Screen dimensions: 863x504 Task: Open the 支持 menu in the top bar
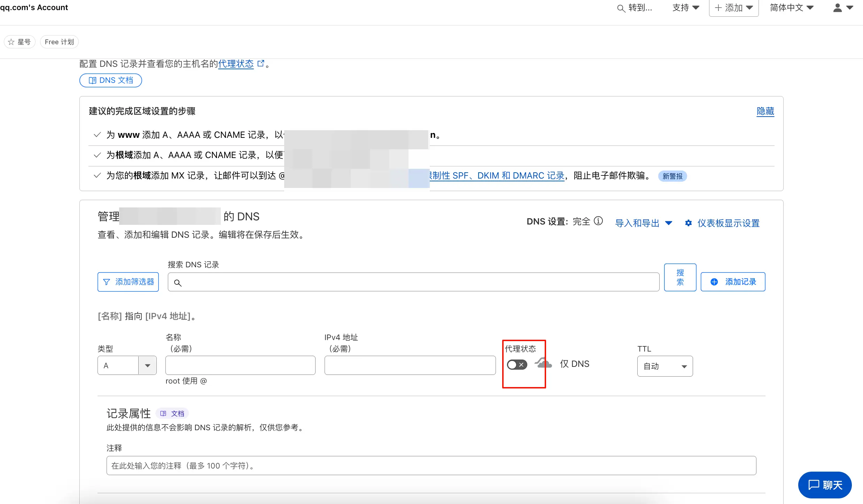click(x=685, y=7)
